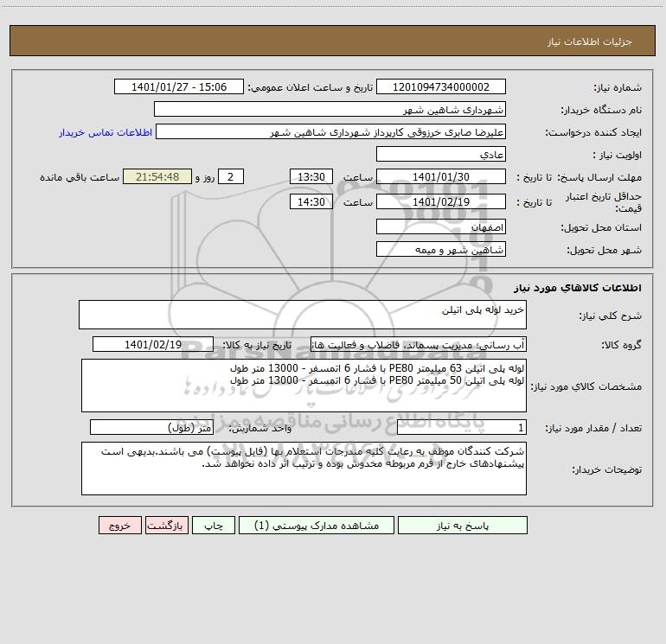Click the label ساعت باقی مانده

(80, 177)
